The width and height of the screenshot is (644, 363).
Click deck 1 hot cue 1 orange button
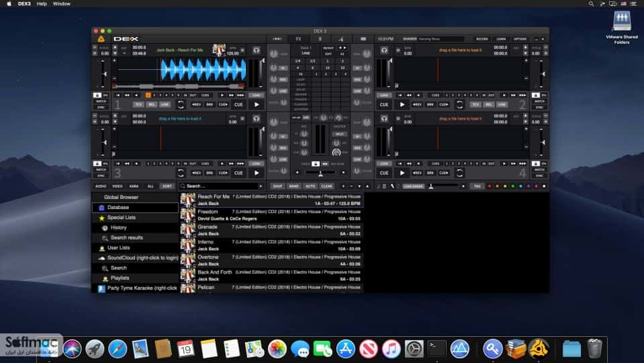point(148,95)
